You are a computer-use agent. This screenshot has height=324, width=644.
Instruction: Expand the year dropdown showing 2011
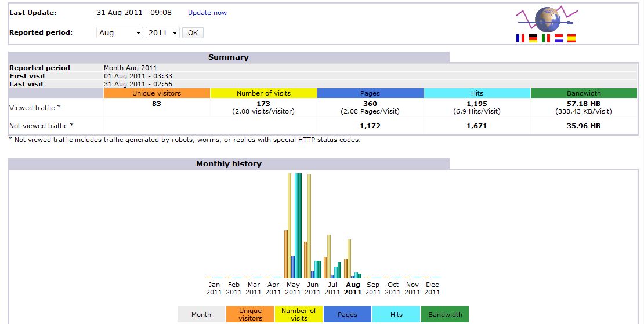(162, 33)
